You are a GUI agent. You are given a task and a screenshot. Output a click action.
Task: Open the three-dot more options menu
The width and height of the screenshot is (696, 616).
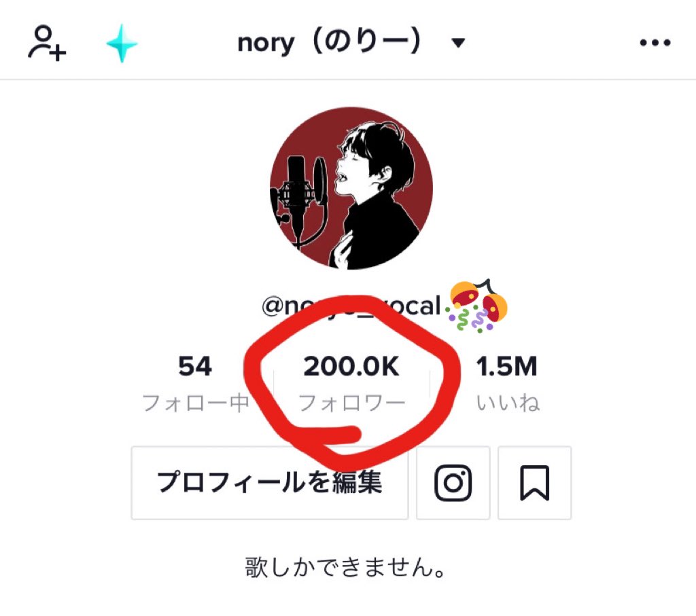pos(655,43)
